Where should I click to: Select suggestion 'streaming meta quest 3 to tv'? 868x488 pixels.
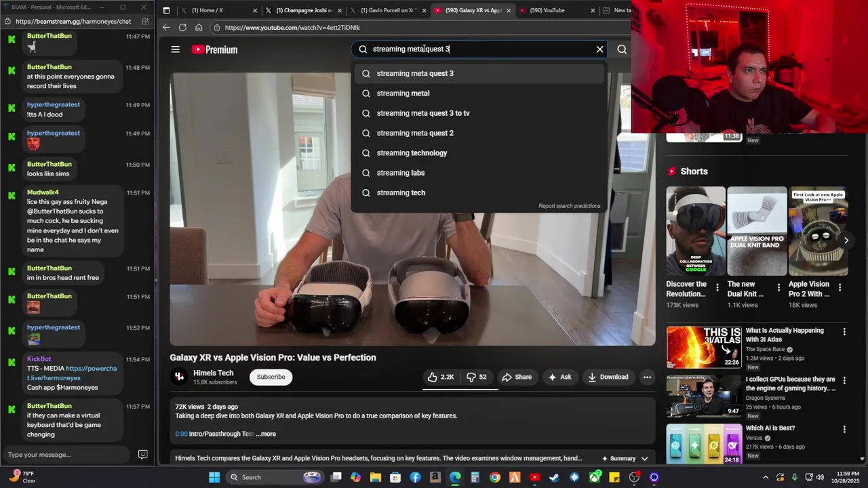pos(479,113)
